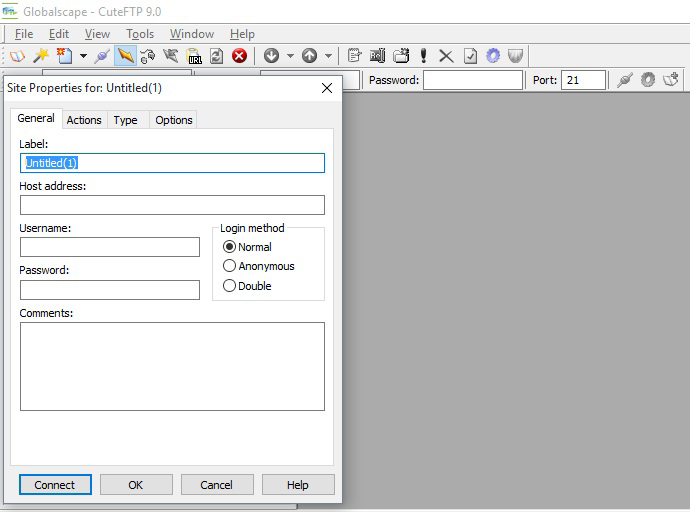
Task: Click the New document icon
Action: tap(64, 56)
